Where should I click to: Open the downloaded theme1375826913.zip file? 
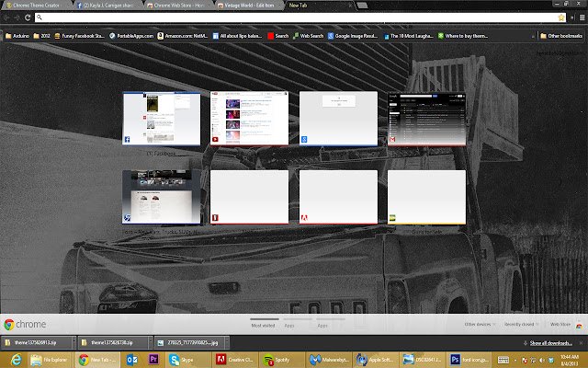click(37, 342)
